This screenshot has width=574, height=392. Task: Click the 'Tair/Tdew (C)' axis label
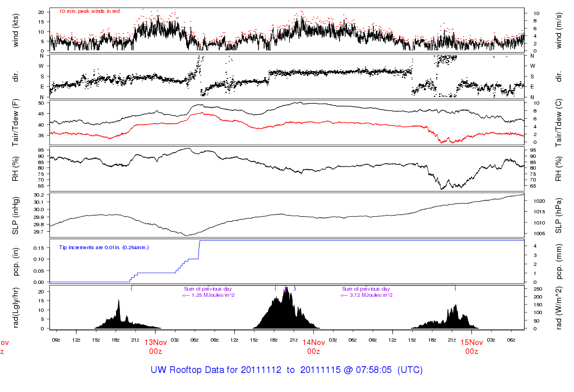[x=559, y=123]
